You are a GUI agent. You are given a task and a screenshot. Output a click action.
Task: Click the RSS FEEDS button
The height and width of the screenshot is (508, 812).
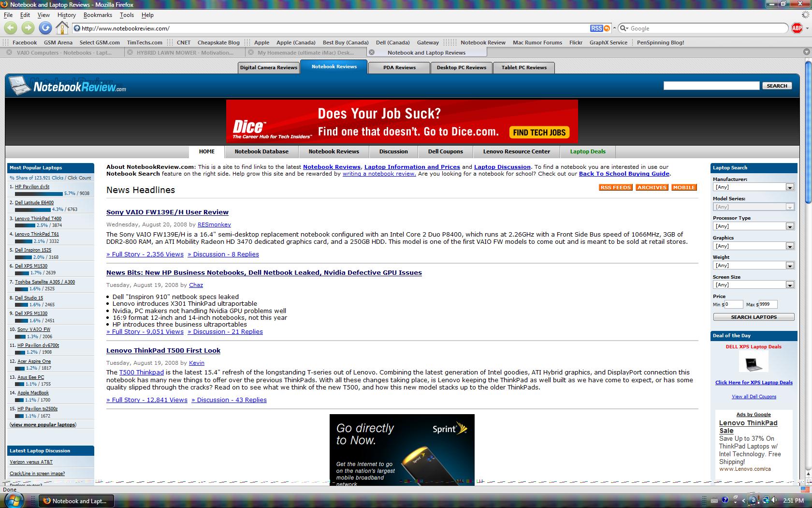click(615, 187)
